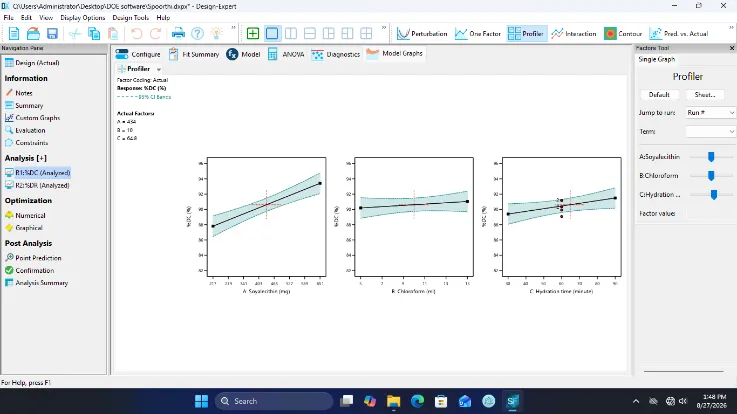
Task: Expand the Jump to run dropdown
Action: (x=710, y=113)
